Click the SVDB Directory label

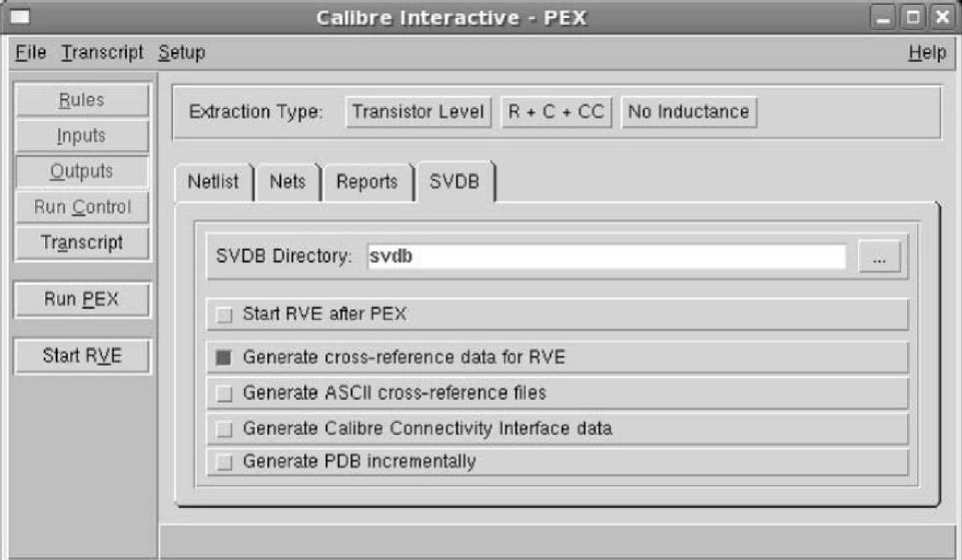(x=284, y=256)
